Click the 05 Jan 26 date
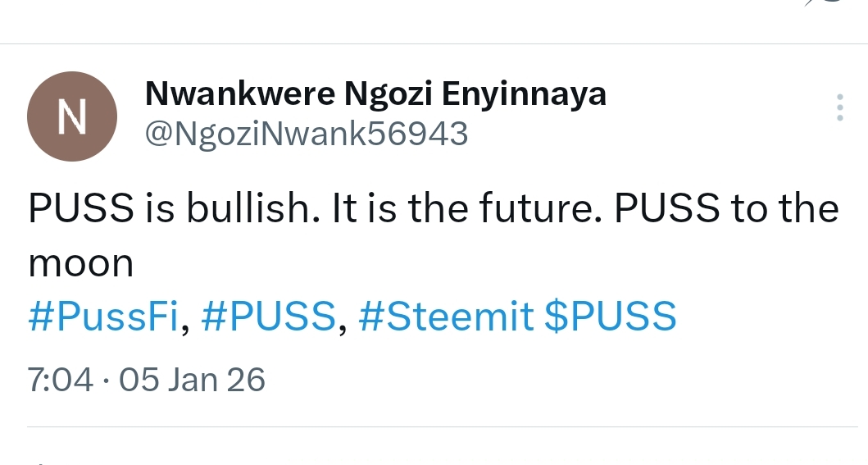 [193, 380]
